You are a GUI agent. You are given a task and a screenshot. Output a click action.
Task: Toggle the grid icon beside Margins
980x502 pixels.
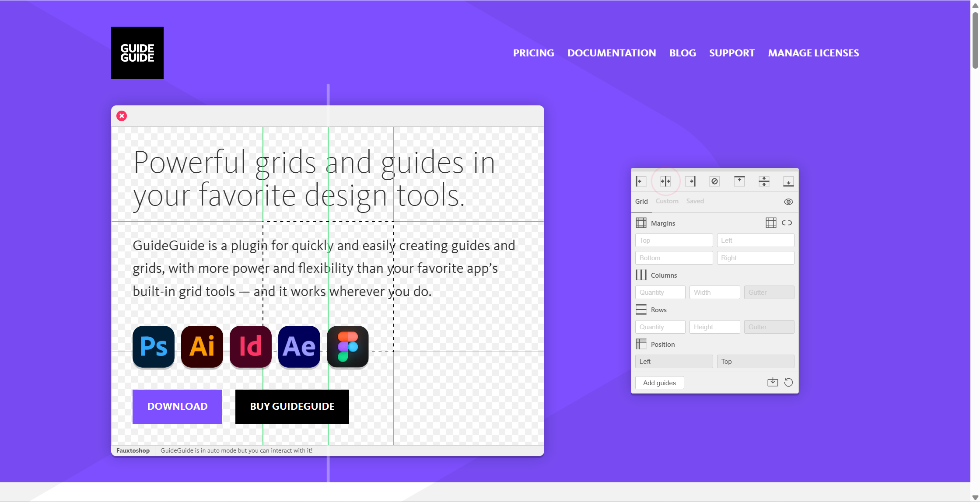pyautogui.click(x=771, y=223)
